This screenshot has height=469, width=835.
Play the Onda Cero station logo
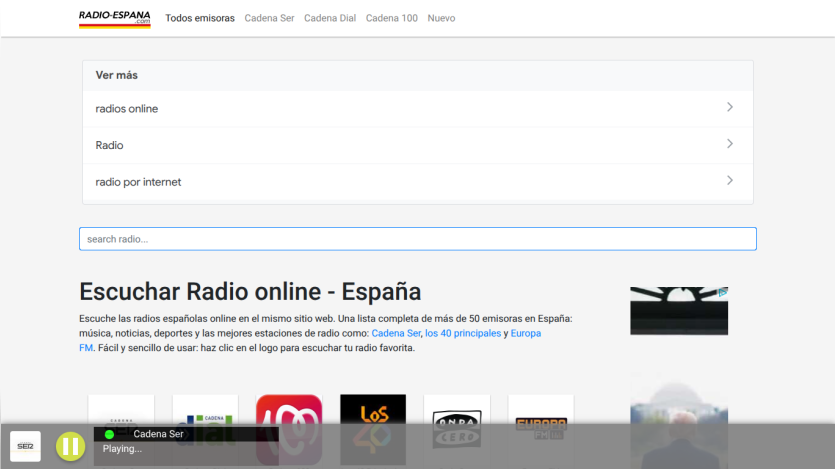pyautogui.click(x=457, y=430)
